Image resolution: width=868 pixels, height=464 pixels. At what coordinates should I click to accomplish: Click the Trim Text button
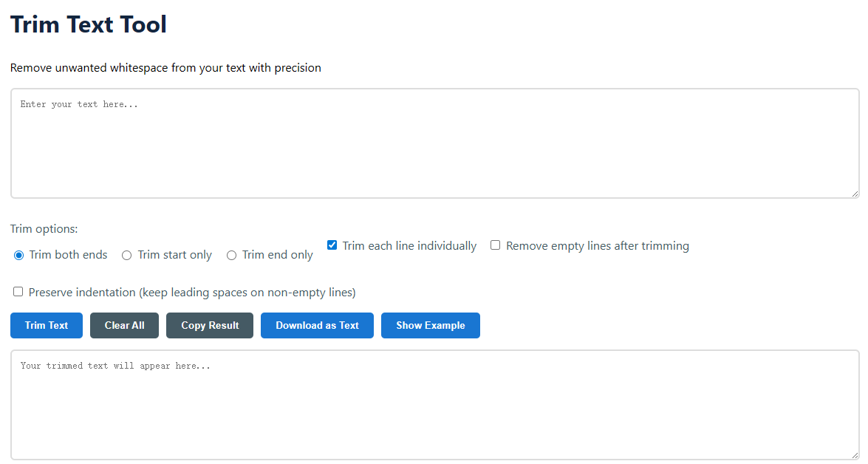click(x=47, y=325)
